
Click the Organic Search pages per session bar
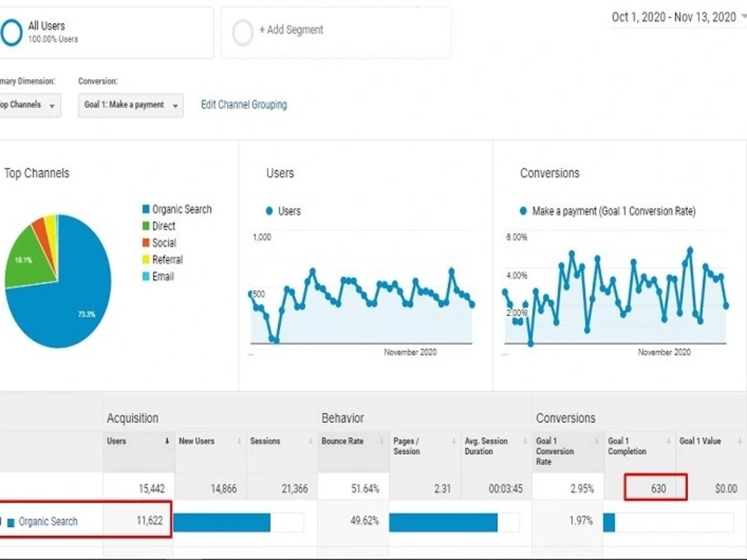(x=443, y=523)
